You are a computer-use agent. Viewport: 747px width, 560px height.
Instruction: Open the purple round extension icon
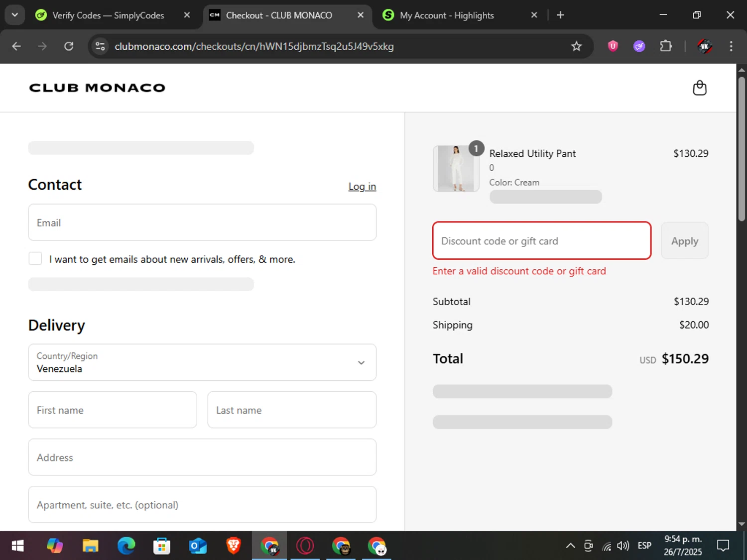coord(639,46)
